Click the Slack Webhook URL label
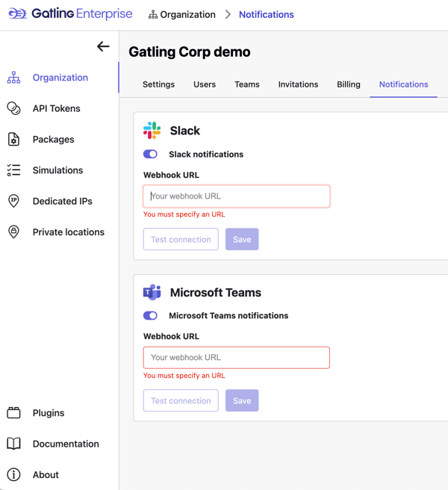The width and height of the screenshot is (448, 490). pyautogui.click(x=171, y=175)
